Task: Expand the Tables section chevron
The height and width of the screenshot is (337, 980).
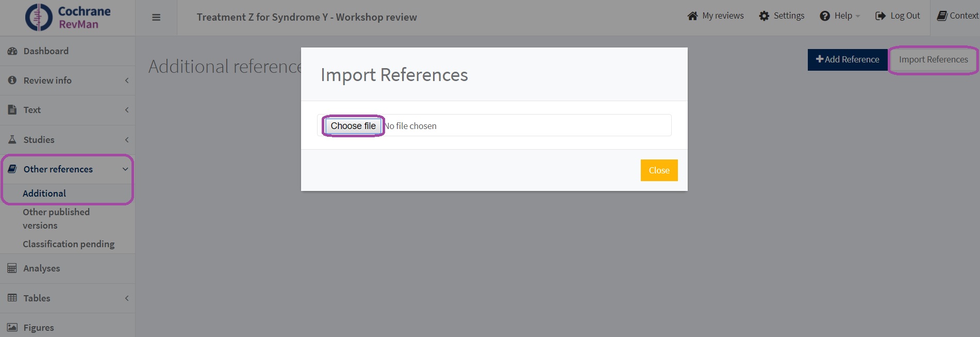Action: 127,298
